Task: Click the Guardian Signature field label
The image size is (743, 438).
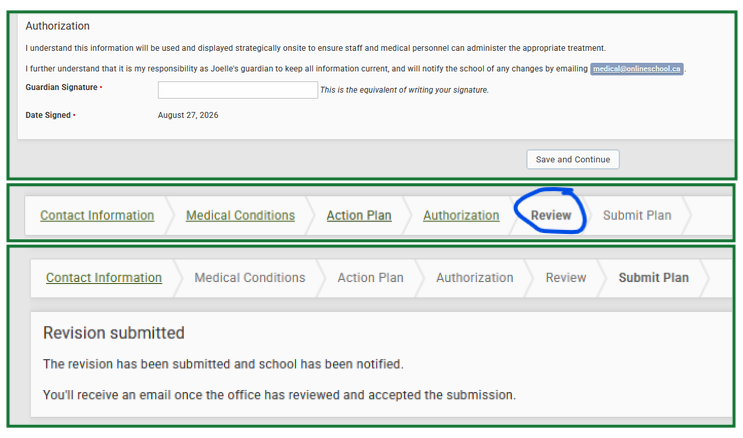Action: (62, 87)
